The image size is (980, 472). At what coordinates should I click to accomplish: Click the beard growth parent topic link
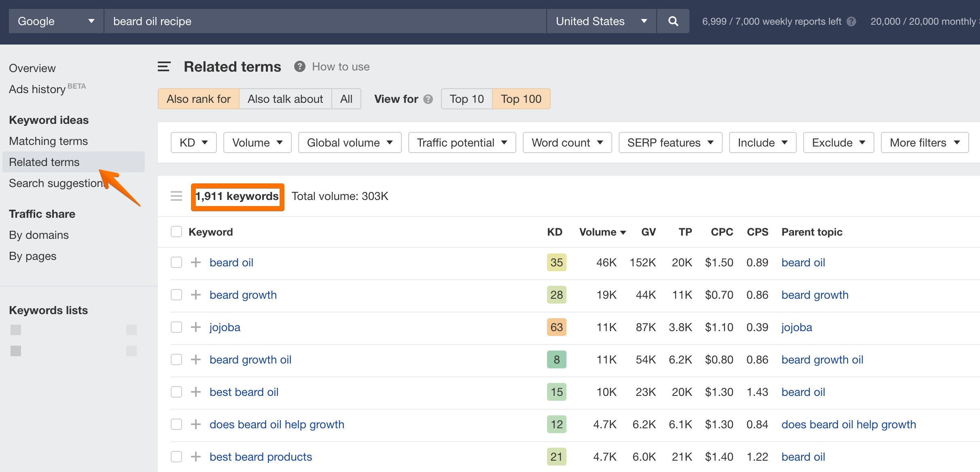[x=815, y=295]
